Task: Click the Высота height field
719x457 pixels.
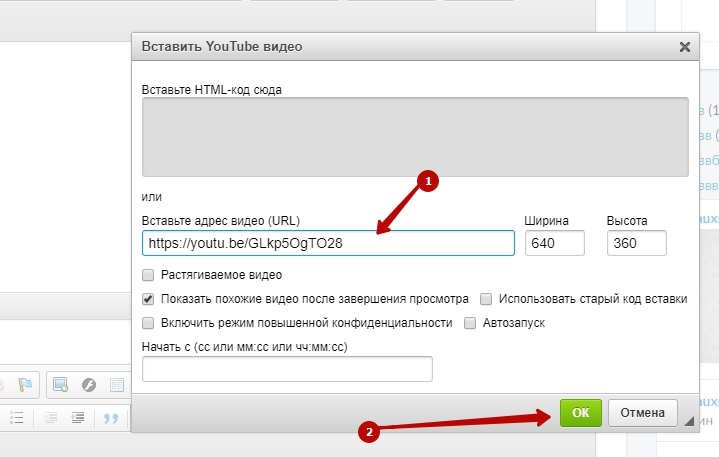Action: 636,243
